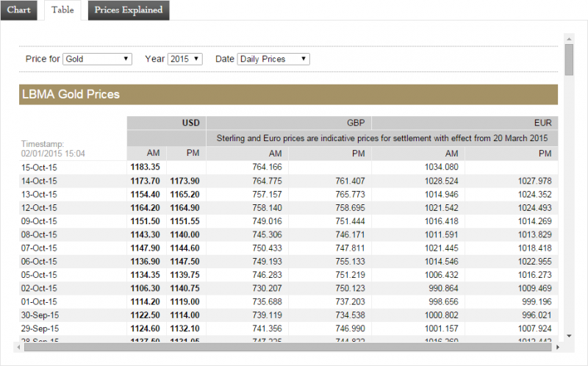This screenshot has height=366, width=588.
Task: Click GBP AM price 730.207
Action: tap(267, 288)
